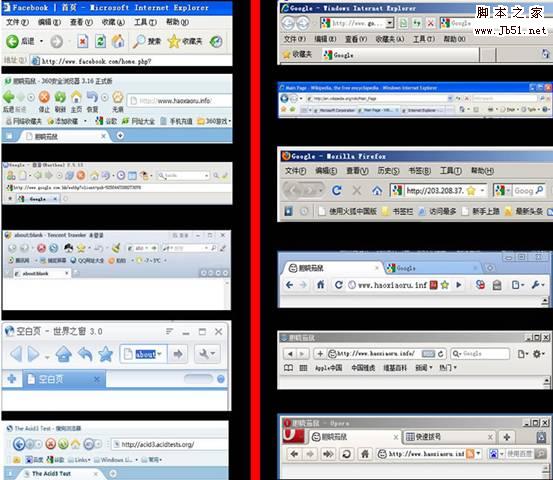553x480 pixels.
Task: Click Reload icon in Chrome toolbar
Action: (x=339, y=284)
